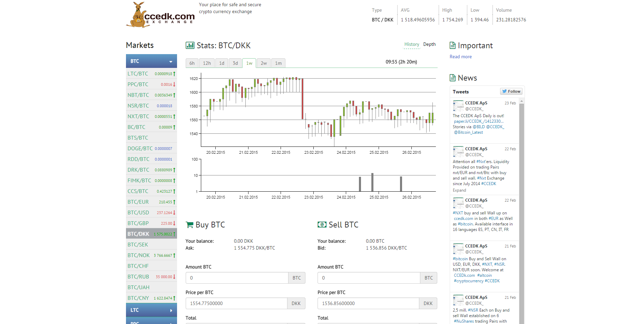
Task: Click the red down arrow on the BTC/USD row
Action: click(x=174, y=213)
